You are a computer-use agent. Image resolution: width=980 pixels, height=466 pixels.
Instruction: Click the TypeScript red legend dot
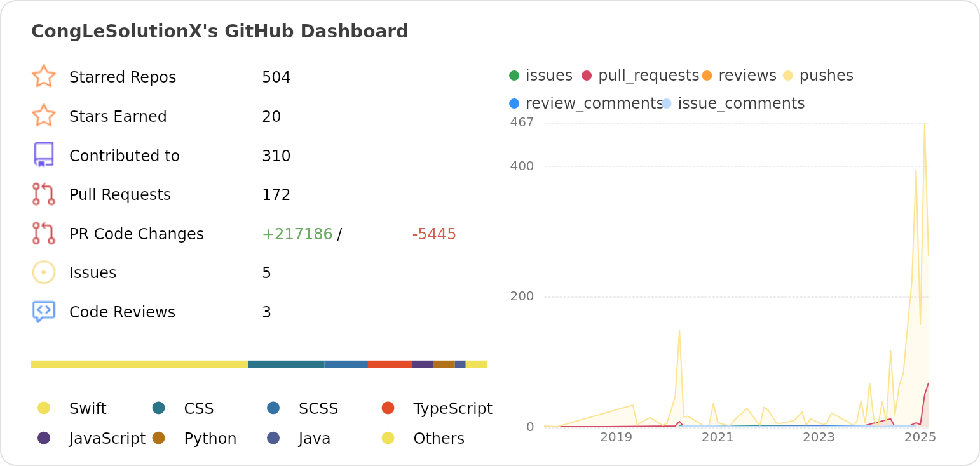[x=388, y=408]
